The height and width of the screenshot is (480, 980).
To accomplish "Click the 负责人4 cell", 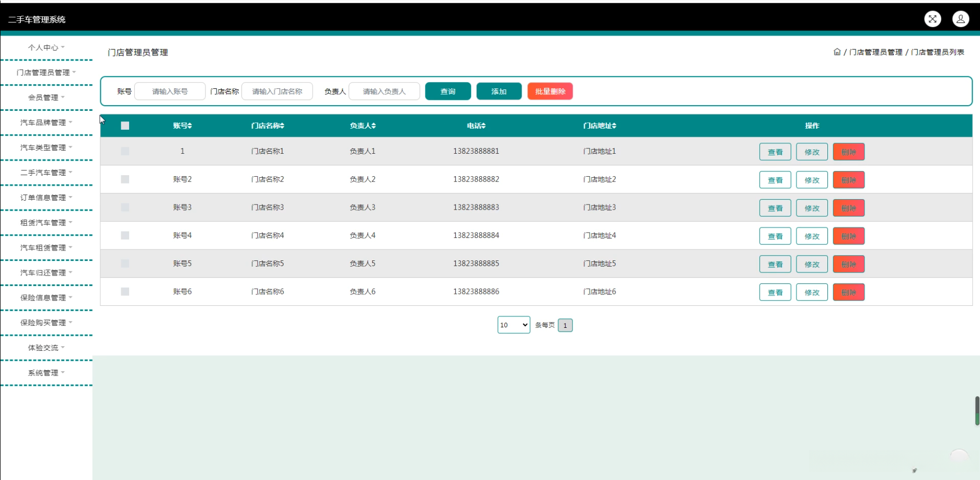I will 363,235.
